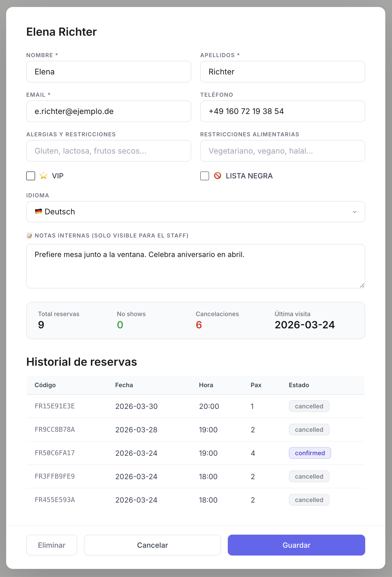Viewport: 392px width, 577px height.
Task: Click date 2026-03-28 in history
Action: click(x=136, y=430)
